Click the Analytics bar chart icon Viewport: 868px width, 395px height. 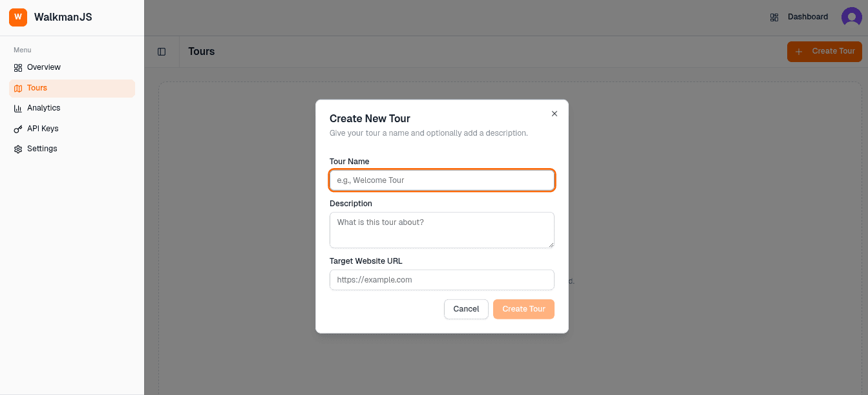point(18,109)
